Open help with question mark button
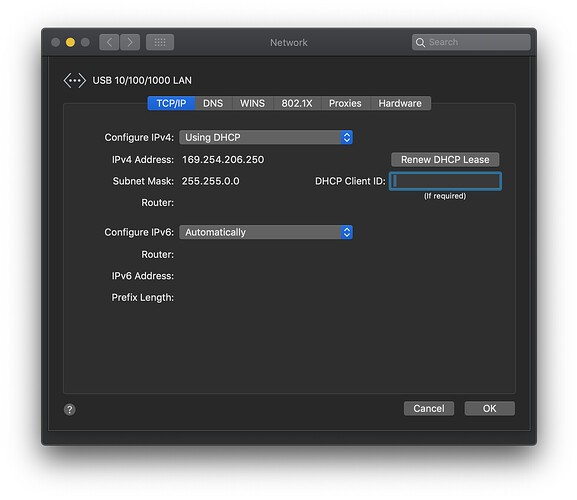The image size is (577, 500). [x=70, y=409]
